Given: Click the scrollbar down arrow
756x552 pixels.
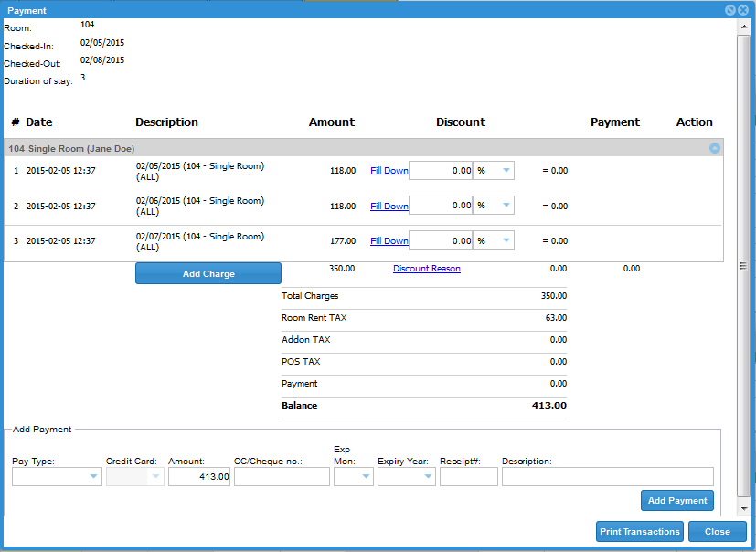Looking at the screenshot, I should [743, 508].
